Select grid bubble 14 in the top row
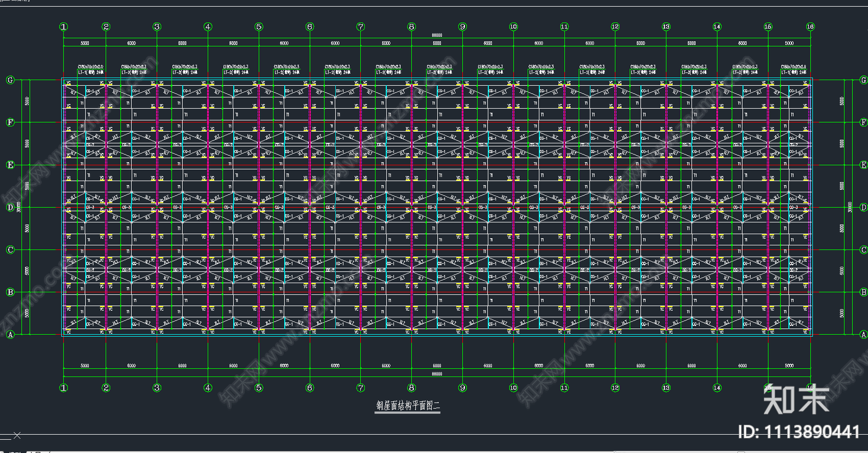This screenshot has height=453, width=868. coord(717,27)
